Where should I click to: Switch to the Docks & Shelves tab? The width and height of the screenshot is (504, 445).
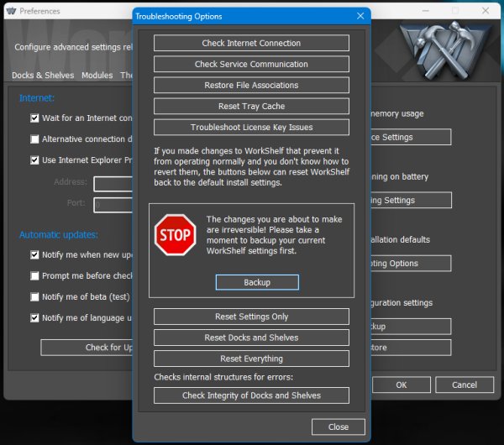[44, 76]
